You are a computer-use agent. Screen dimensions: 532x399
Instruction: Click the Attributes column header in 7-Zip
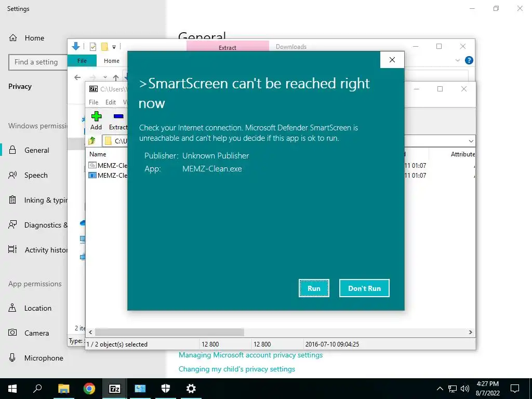click(x=463, y=154)
